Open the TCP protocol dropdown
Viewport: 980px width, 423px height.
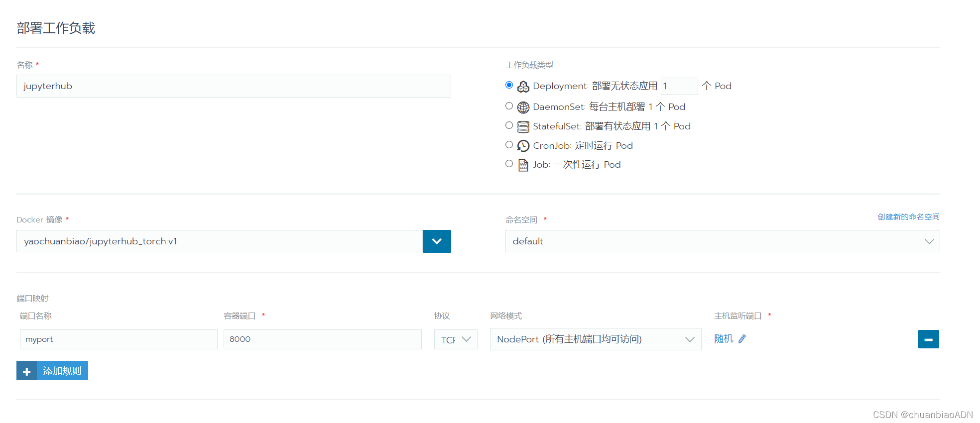click(x=456, y=339)
